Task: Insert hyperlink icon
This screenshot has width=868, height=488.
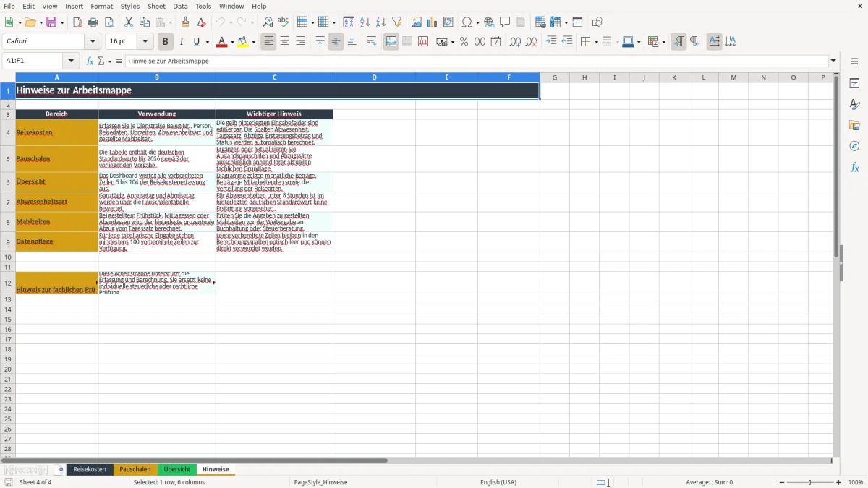Action: (x=489, y=22)
